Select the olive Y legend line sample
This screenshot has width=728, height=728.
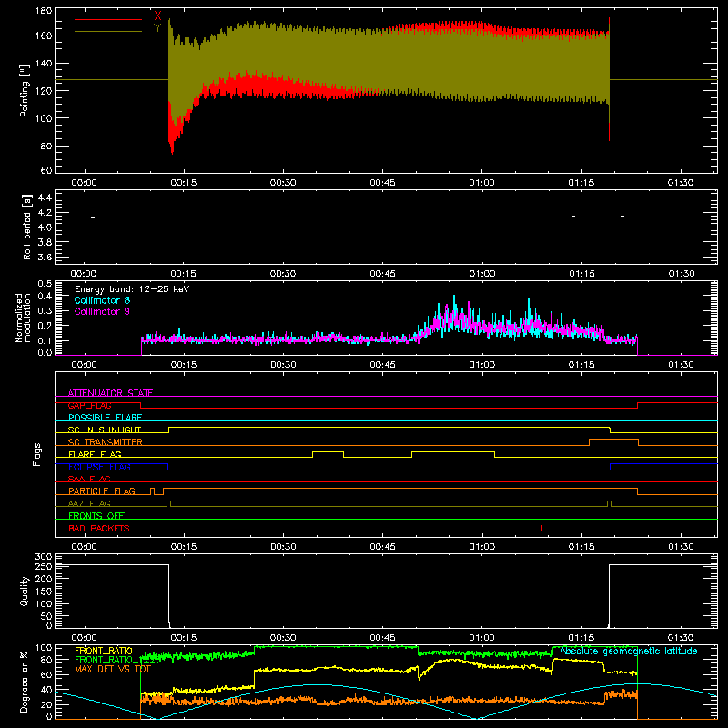click(x=108, y=32)
